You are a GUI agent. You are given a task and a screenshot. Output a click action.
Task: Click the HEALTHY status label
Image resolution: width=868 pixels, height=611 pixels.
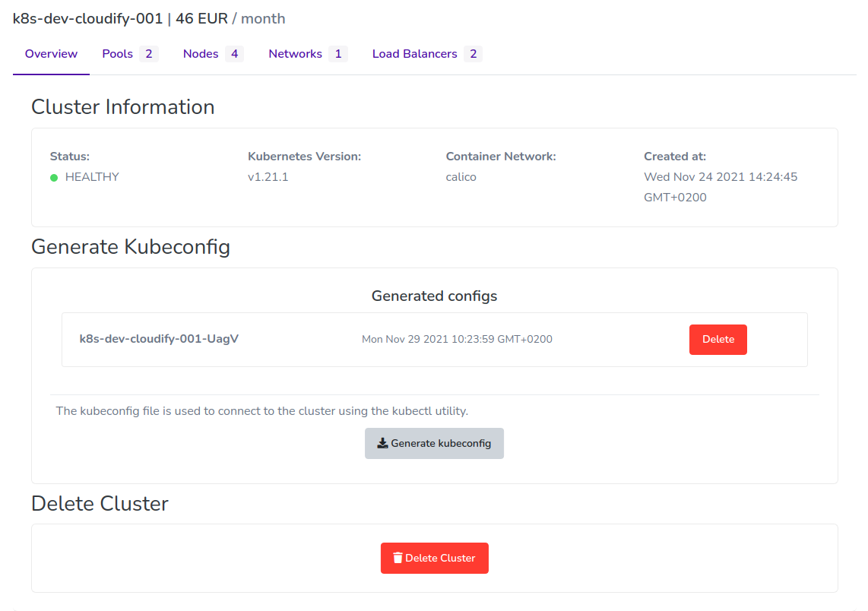[x=91, y=177]
